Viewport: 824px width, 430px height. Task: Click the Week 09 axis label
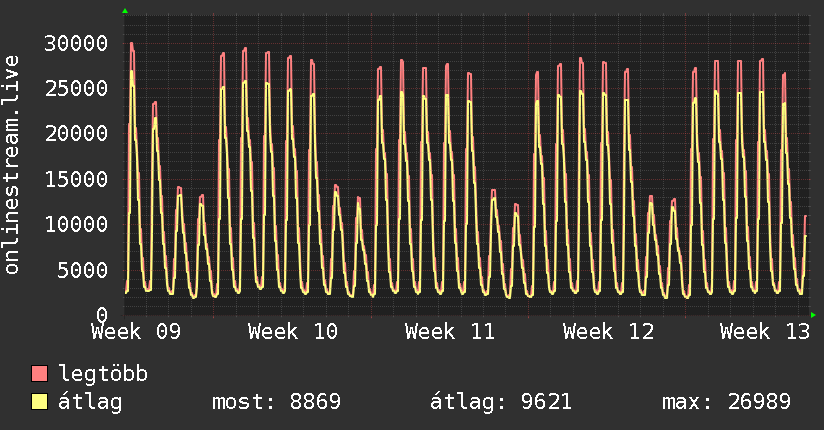point(136,332)
